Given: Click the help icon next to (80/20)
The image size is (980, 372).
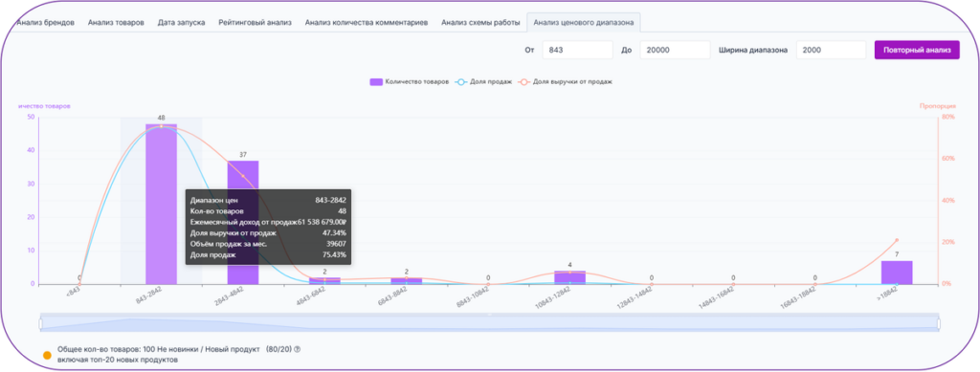Looking at the screenshot, I should [297, 350].
